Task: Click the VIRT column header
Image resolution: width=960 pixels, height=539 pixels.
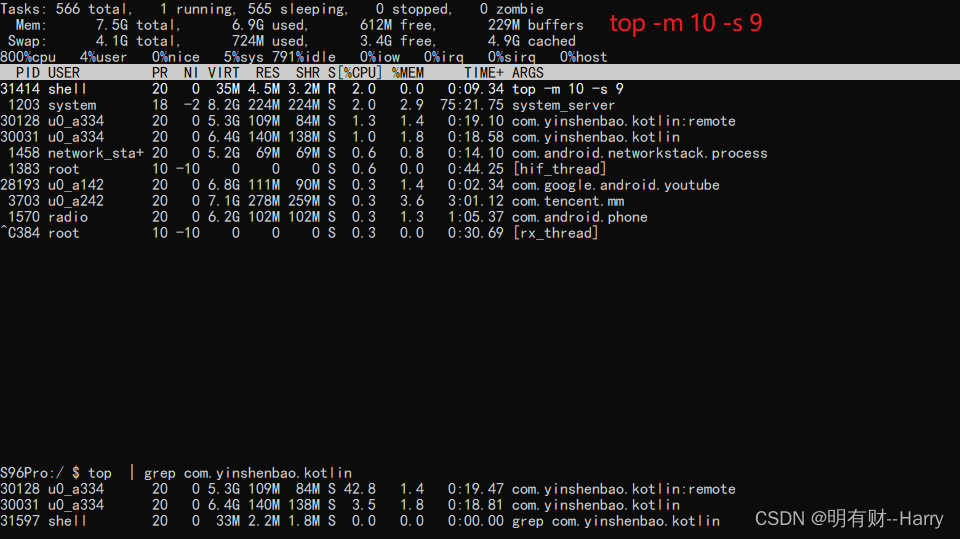Action: (223, 73)
